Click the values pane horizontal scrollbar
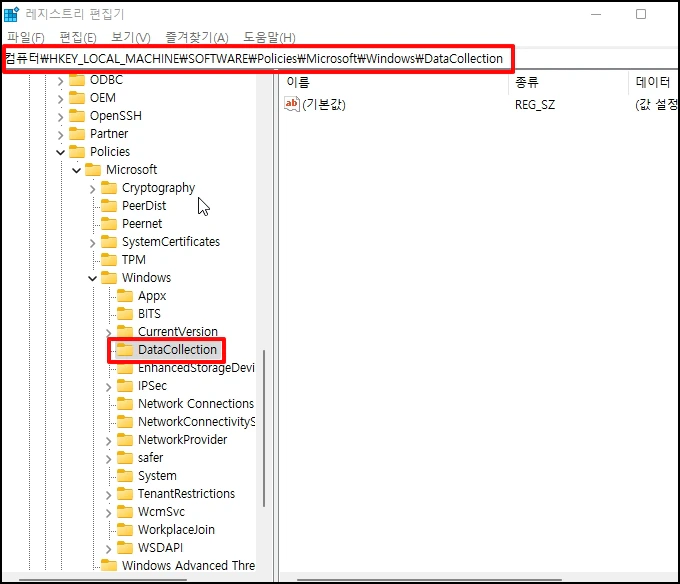The width and height of the screenshot is (680, 584). click(x=429, y=580)
